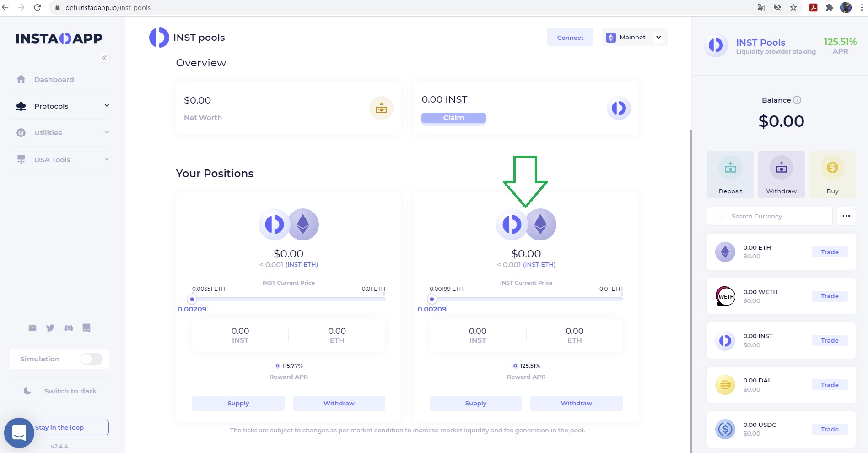
Task: Open the email contact icon
Action: (32, 328)
